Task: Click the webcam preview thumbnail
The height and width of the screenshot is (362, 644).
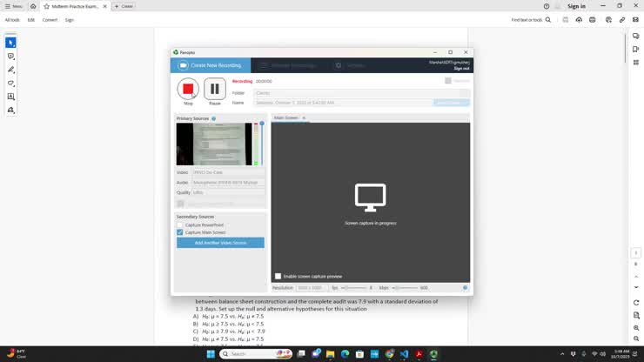Action: [214, 144]
